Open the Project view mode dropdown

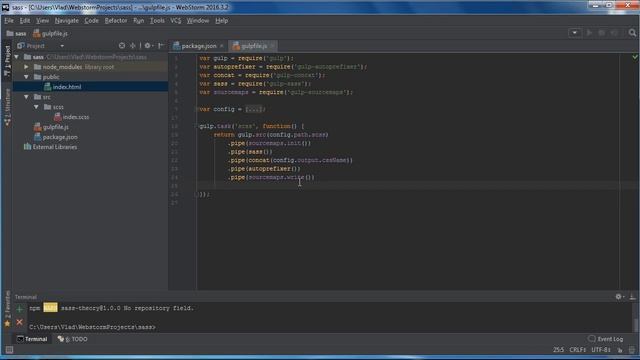[62, 46]
